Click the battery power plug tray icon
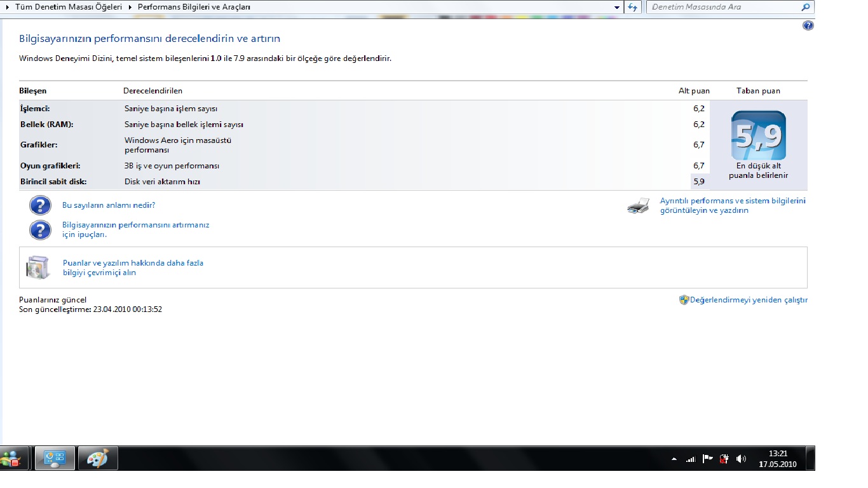This screenshot has width=868, height=488. [x=724, y=459]
